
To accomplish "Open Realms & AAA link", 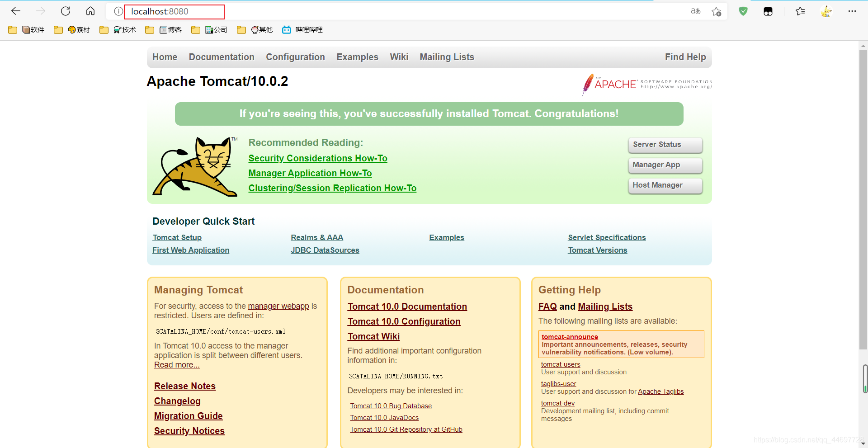I will (317, 237).
